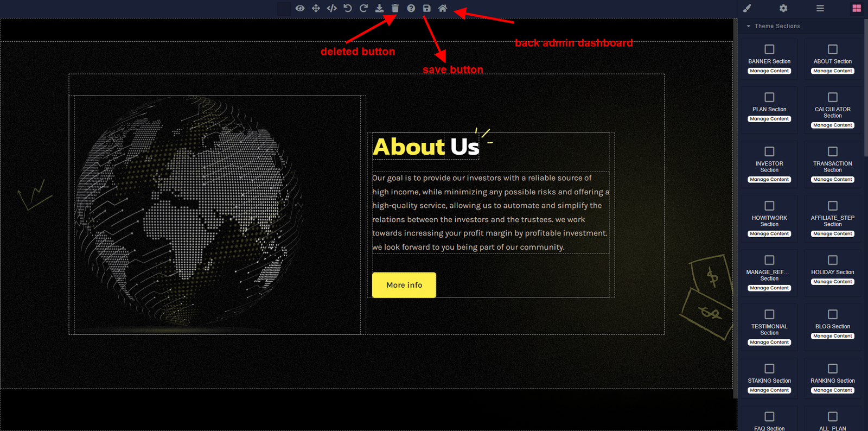The width and height of the screenshot is (868, 431).
Task: Open the code view icon
Action: coord(331,8)
